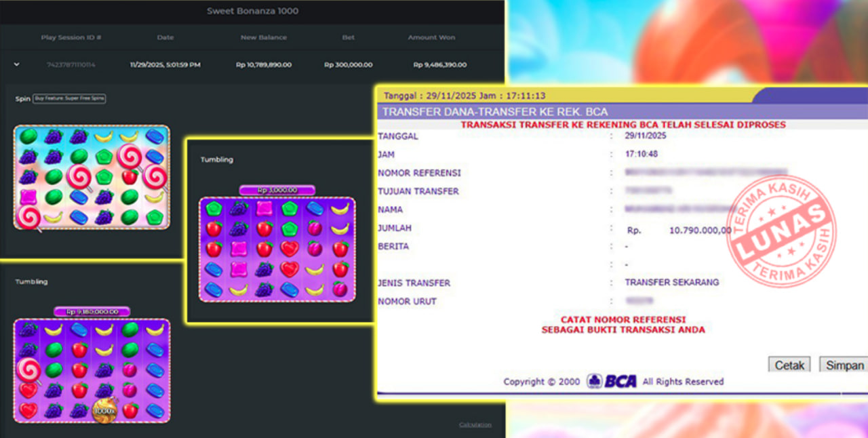The image size is (868, 438).
Task: Collapse the play session row chevron
Action: [x=17, y=64]
